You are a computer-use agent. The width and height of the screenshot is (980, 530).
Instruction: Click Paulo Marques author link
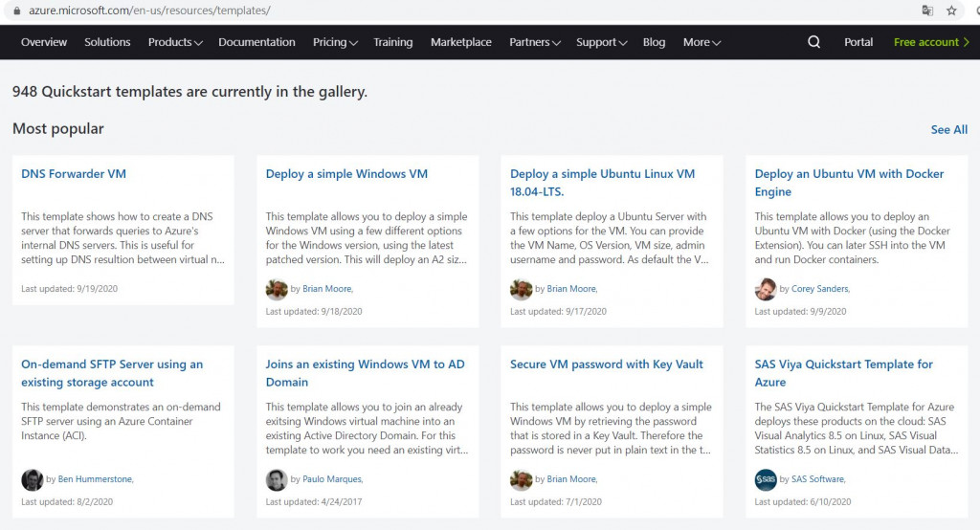coord(332,478)
